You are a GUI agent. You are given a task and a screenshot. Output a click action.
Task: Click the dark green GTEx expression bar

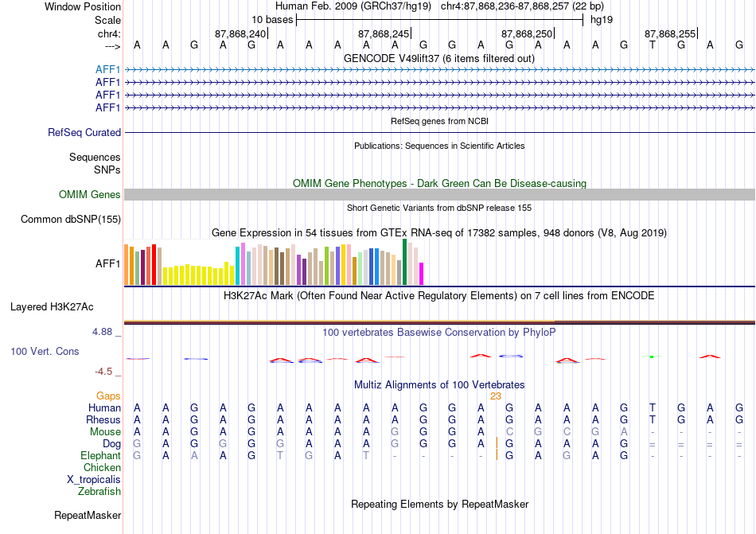404,262
